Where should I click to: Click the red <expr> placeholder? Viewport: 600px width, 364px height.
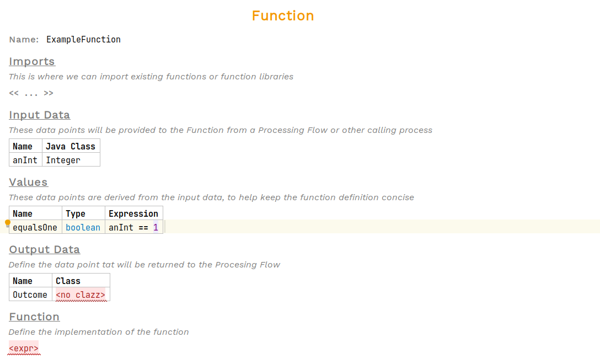pos(23,348)
